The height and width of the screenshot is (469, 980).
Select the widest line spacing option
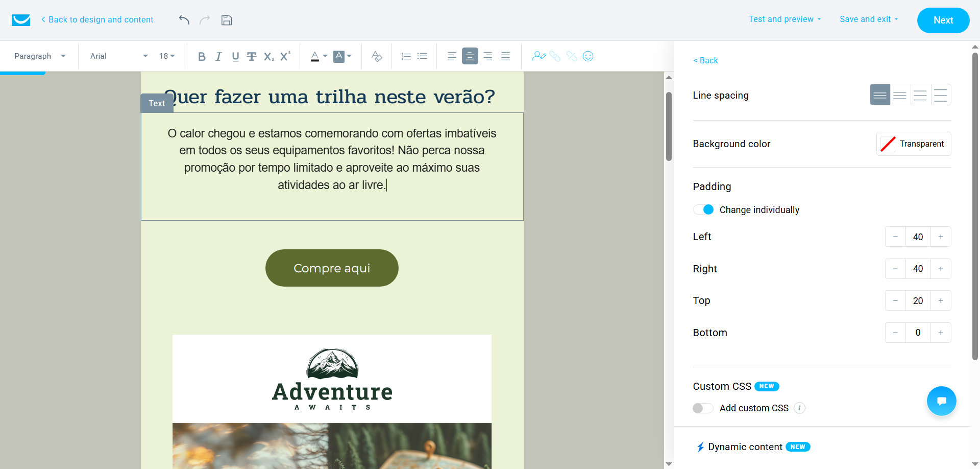click(941, 95)
